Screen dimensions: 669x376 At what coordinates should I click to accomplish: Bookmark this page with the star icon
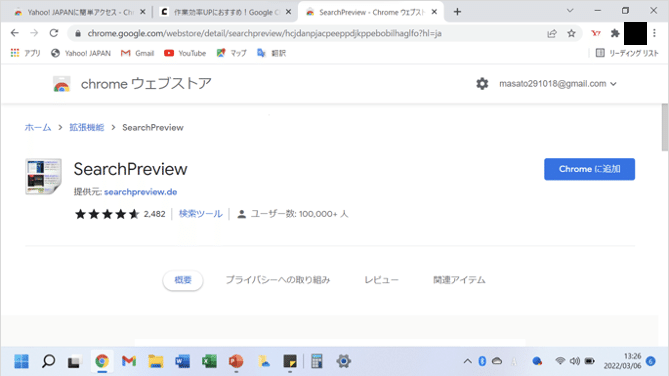(571, 33)
